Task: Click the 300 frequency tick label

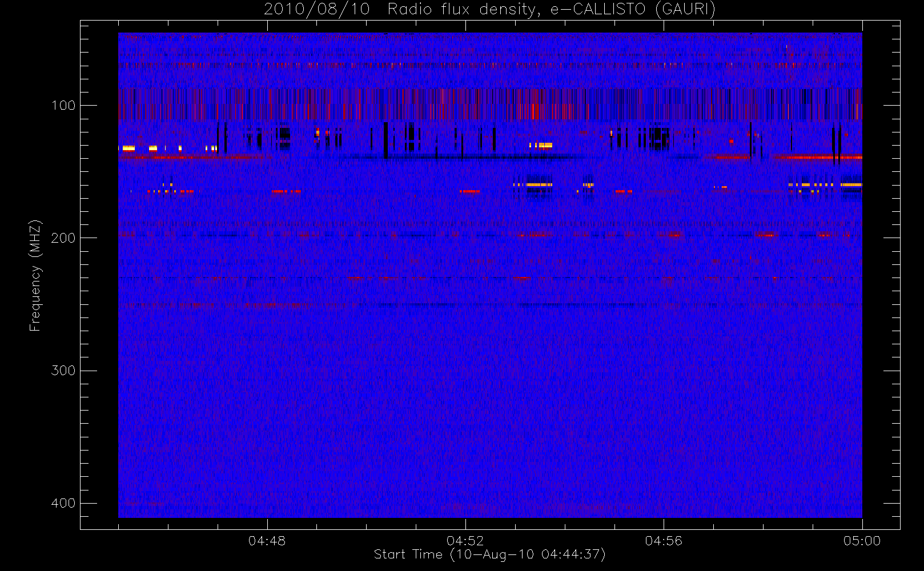Action: coord(63,371)
